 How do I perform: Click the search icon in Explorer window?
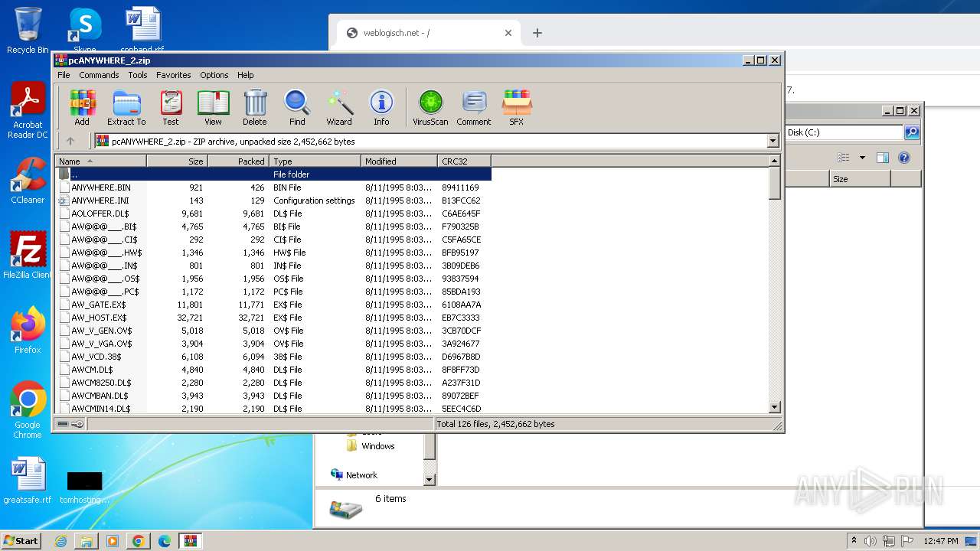point(912,132)
